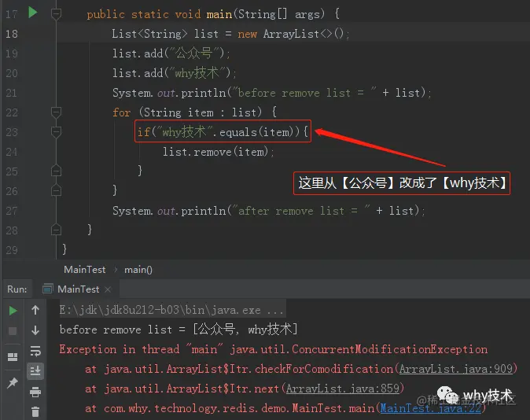Collapse main method fold marker at line 17

[x=56, y=14]
